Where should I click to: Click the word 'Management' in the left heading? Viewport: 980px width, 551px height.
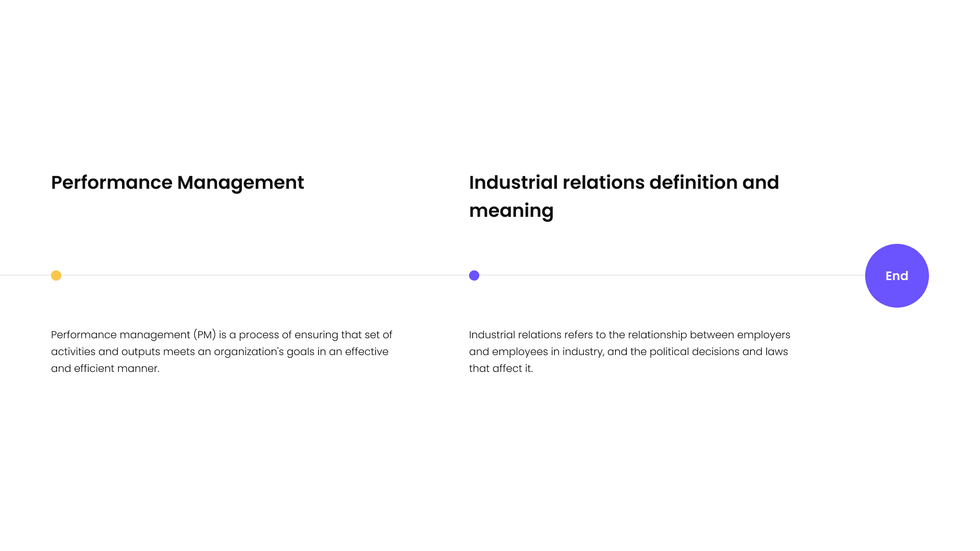point(240,183)
